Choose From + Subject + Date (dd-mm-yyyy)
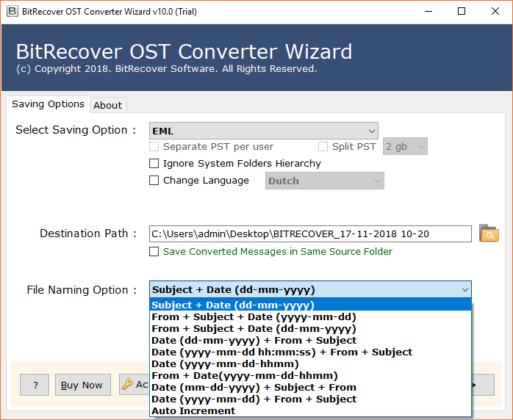This screenshot has width=513, height=420. (x=310, y=328)
